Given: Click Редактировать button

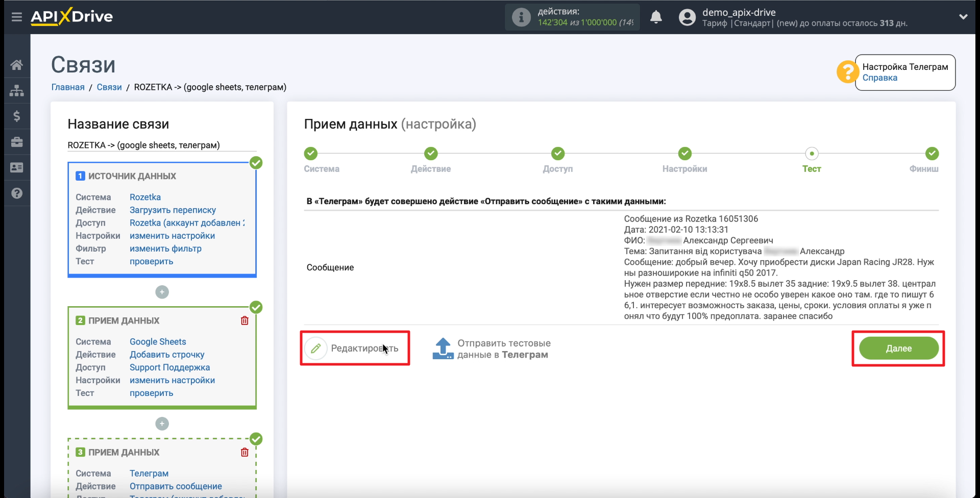Looking at the screenshot, I should pyautogui.click(x=355, y=348).
